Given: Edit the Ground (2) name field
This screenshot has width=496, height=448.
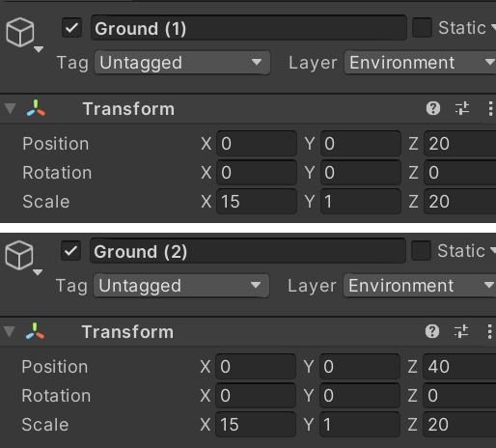Looking at the screenshot, I should tap(248, 251).
